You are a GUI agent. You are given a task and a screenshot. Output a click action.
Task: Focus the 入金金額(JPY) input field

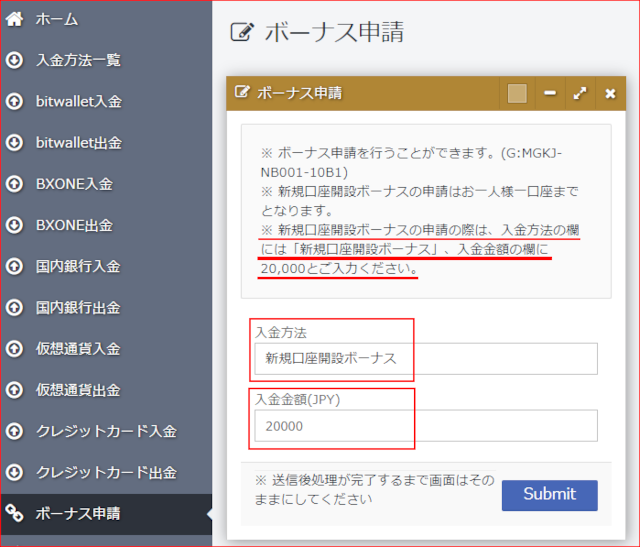[425, 426]
